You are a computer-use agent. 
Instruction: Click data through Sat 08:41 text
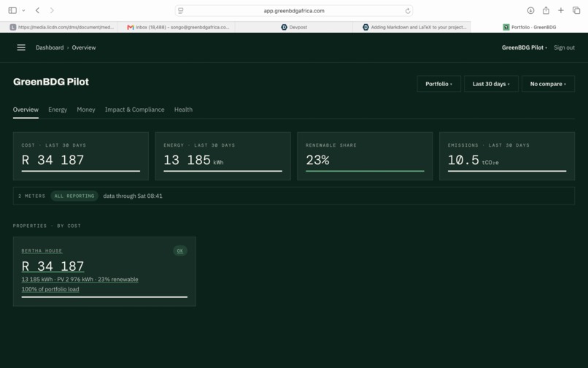click(133, 196)
